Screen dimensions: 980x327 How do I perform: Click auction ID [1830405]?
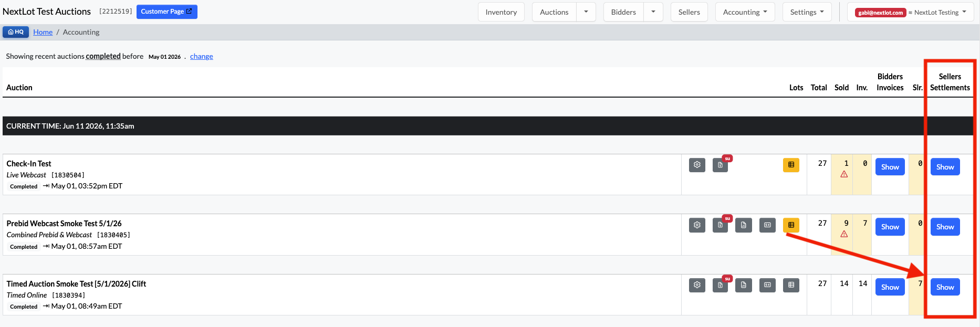[x=113, y=235]
